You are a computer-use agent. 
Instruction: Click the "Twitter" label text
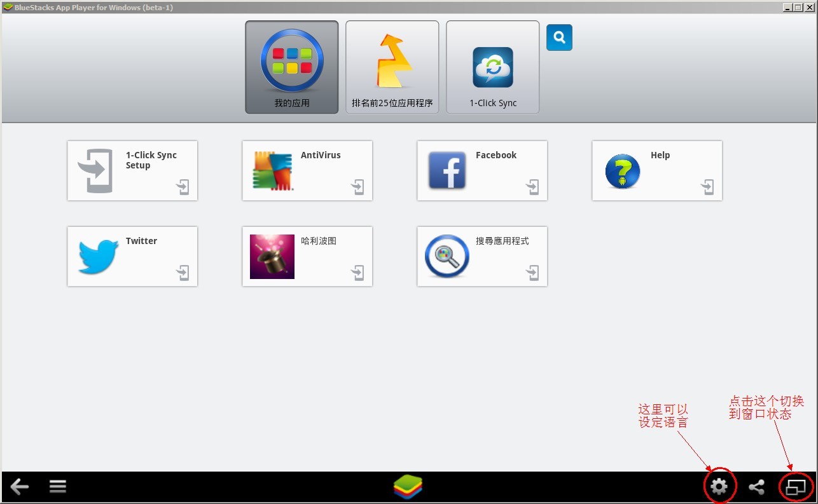pyautogui.click(x=141, y=241)
